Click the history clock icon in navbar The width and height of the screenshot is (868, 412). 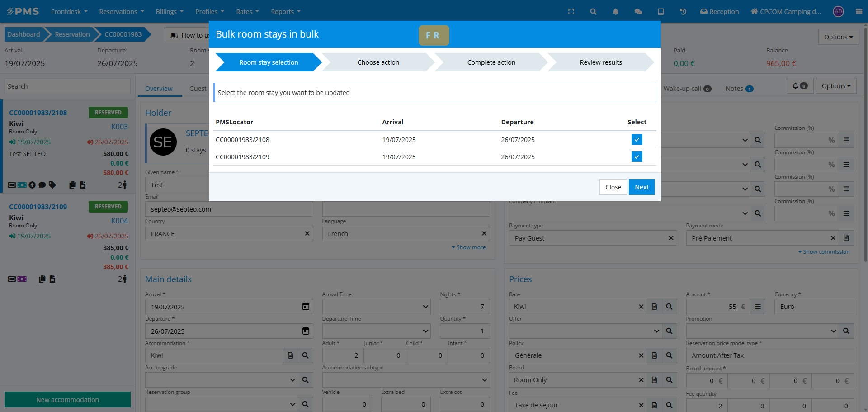683,12
